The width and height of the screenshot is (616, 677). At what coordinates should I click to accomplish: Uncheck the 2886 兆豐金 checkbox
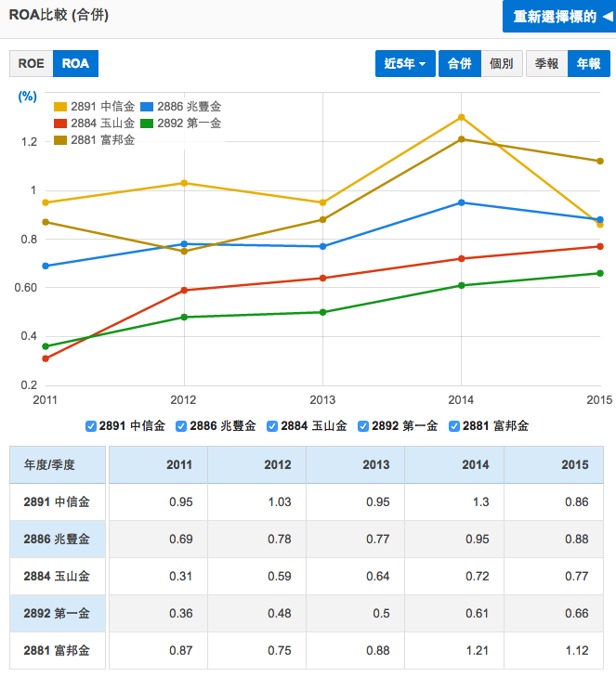click(182, 426)
